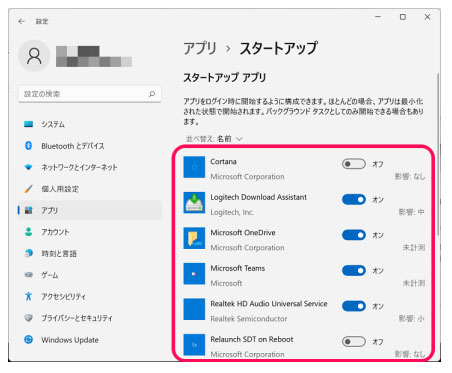Select 時刻と言語 in the sidebar

pos(90,253)
